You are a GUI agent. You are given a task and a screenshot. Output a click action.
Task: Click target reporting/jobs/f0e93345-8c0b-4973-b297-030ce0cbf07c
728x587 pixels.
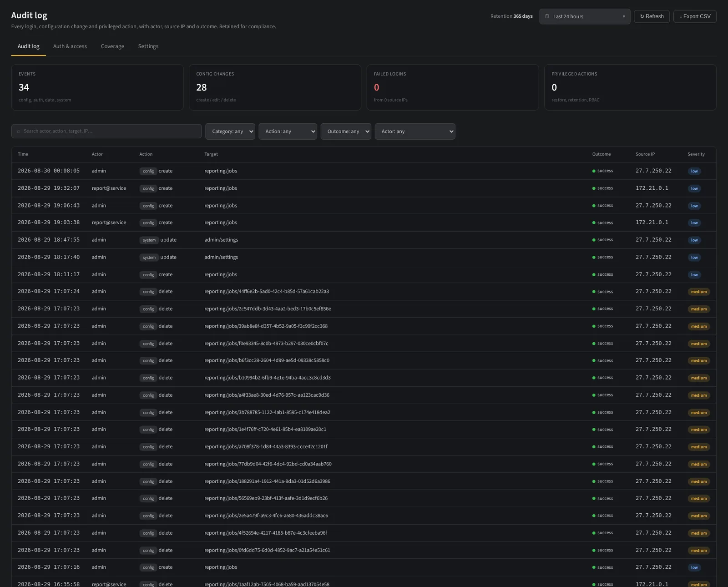[267, 344]
